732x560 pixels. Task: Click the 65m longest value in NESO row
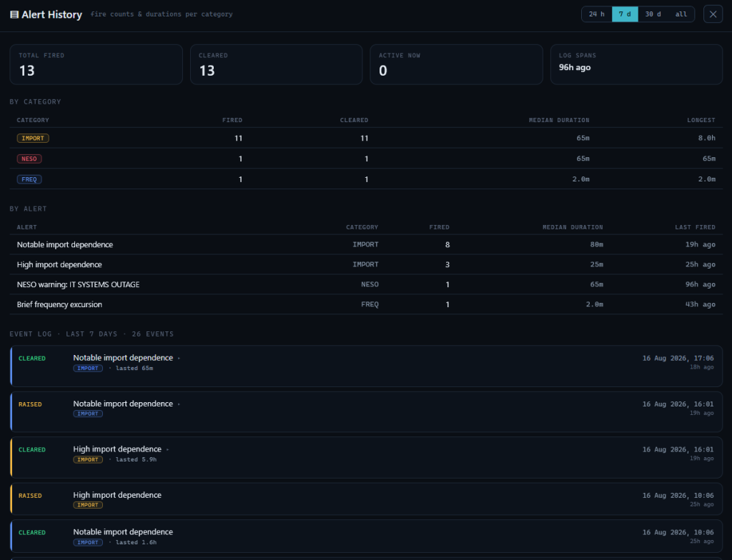708,159
